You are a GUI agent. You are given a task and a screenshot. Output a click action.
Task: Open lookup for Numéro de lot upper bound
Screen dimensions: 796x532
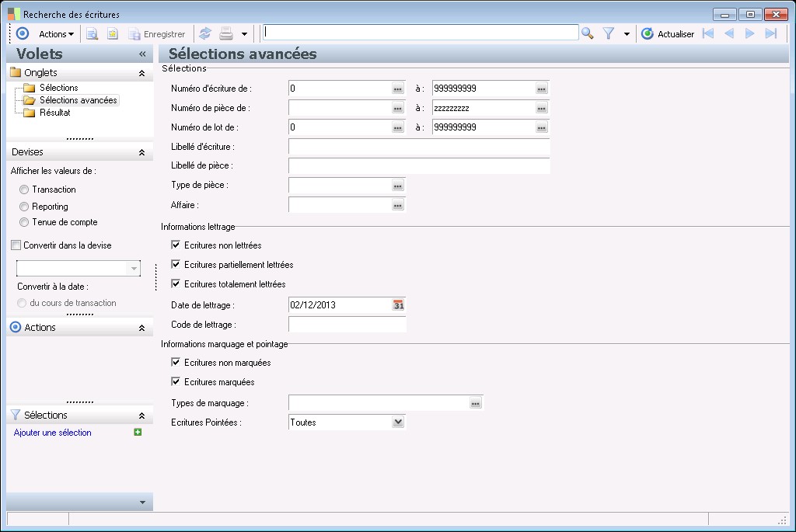[542, 127]
